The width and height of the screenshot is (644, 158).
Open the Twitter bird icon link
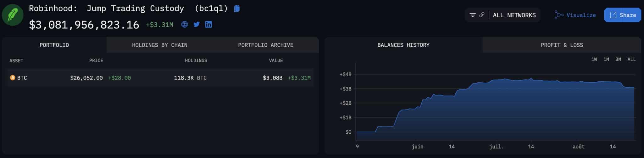pos(197,24)
